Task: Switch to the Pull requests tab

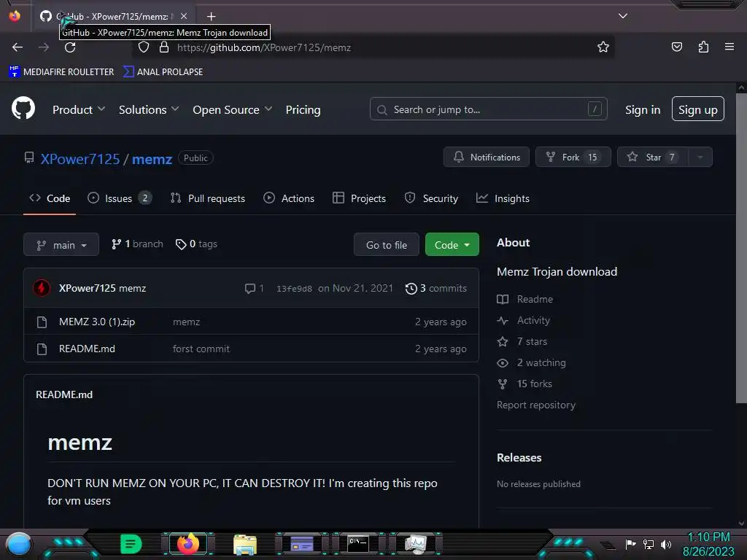Action: [x=208, y=198]
